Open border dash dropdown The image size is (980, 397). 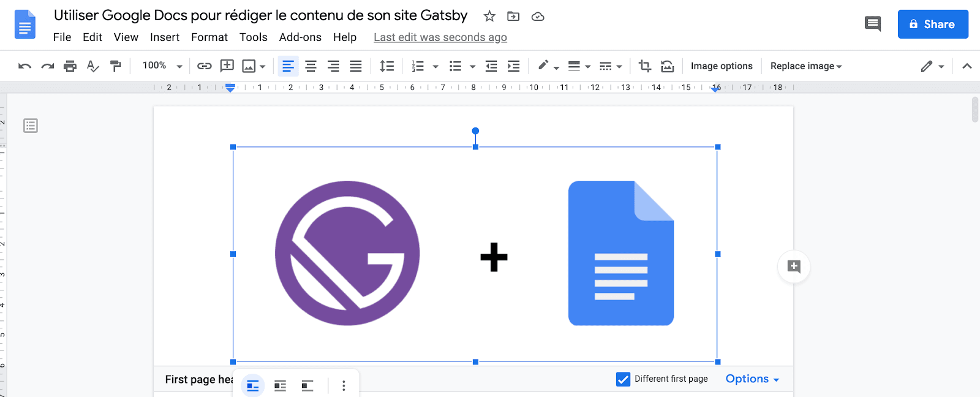611,66
